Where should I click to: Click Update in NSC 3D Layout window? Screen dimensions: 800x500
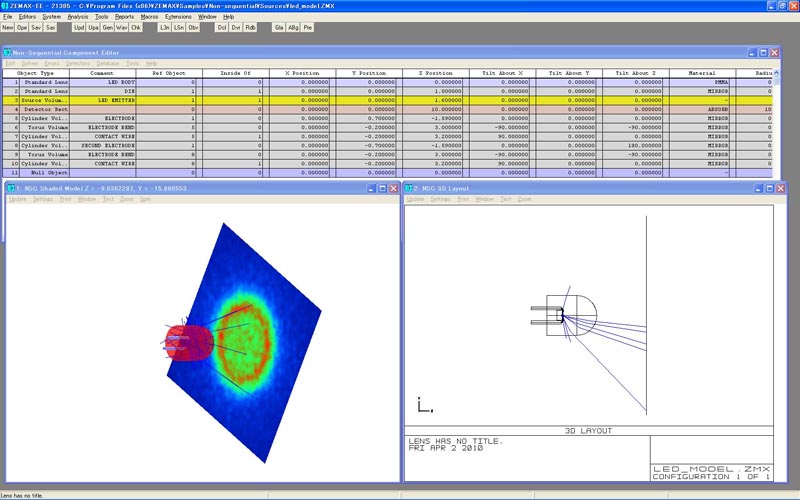(x=415, y=199)
